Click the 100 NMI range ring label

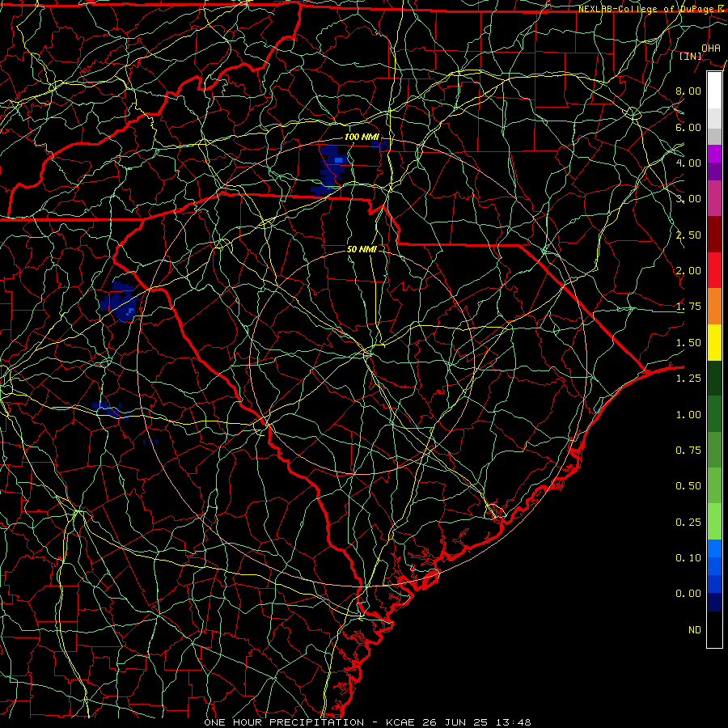[x=362, y=137]
